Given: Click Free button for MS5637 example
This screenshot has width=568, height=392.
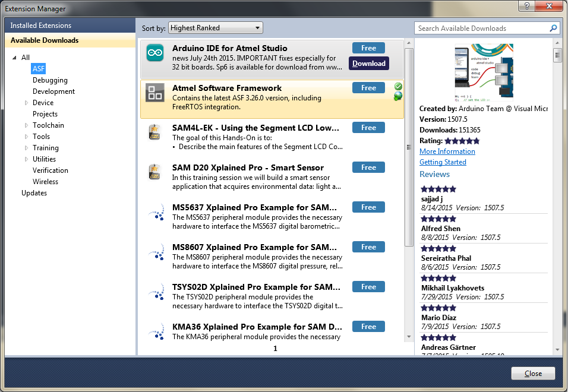Looking at the screenshot, I should tap(368, 207).
